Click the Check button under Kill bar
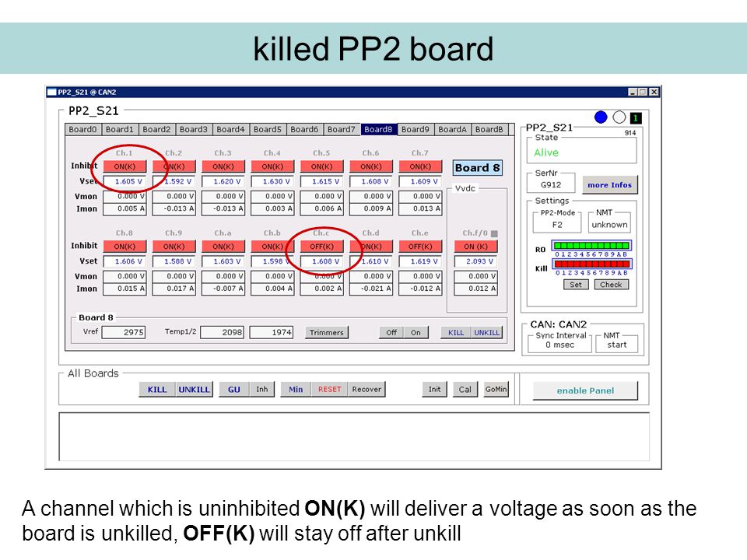 tap(612, 285)
